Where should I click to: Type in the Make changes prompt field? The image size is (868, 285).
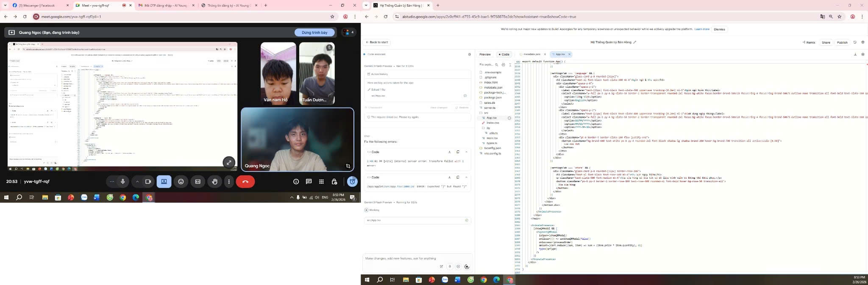(x=407, y=258)
